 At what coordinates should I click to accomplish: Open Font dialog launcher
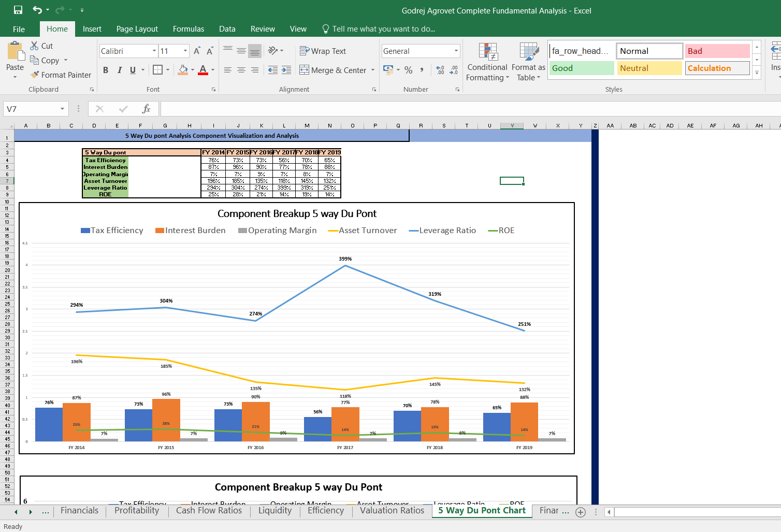pyautogui.click(x=213, y=89)
